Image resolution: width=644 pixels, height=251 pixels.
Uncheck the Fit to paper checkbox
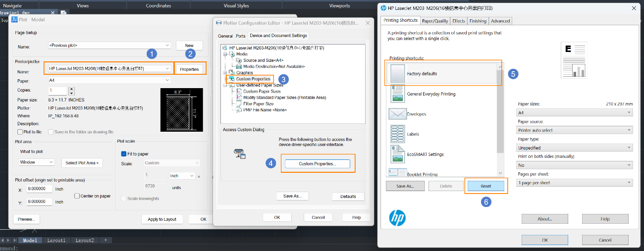click(124, 154)
